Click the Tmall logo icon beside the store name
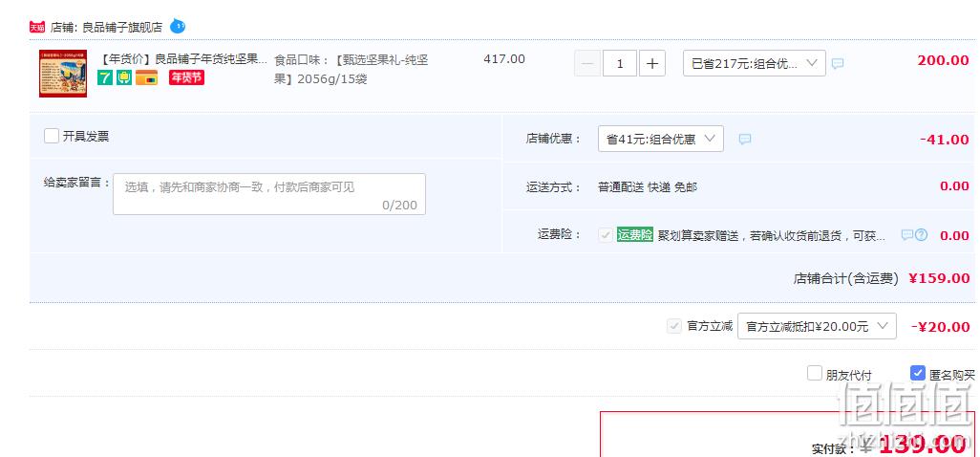Image resolution: width=980 pixels, height=457 pixels. [37, 27]
